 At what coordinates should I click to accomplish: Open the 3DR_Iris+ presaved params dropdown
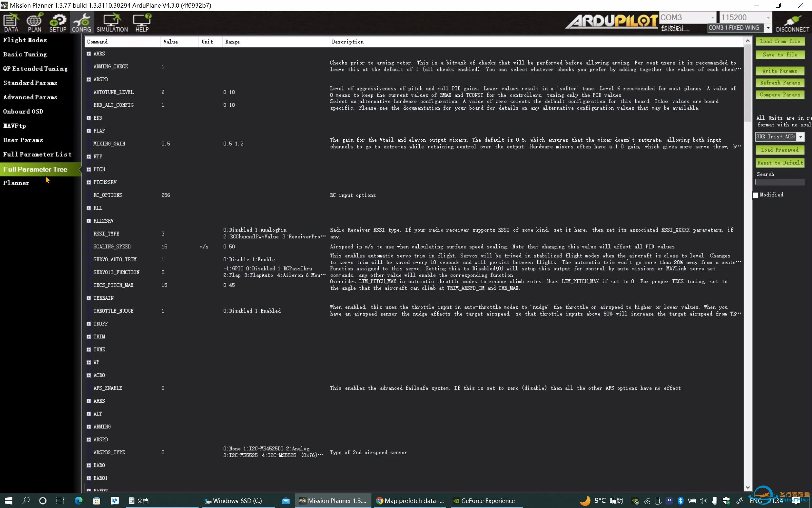[801, 137]
